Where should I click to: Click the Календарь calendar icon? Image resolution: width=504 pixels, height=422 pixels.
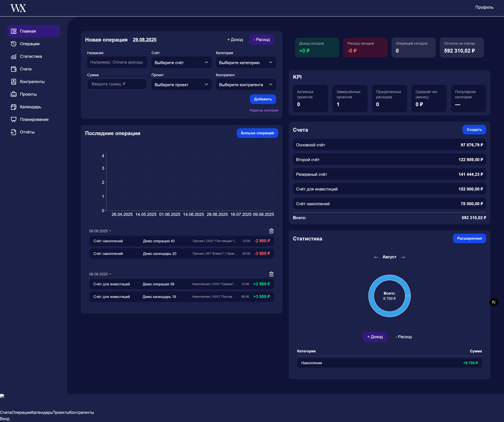pos(14,107)
